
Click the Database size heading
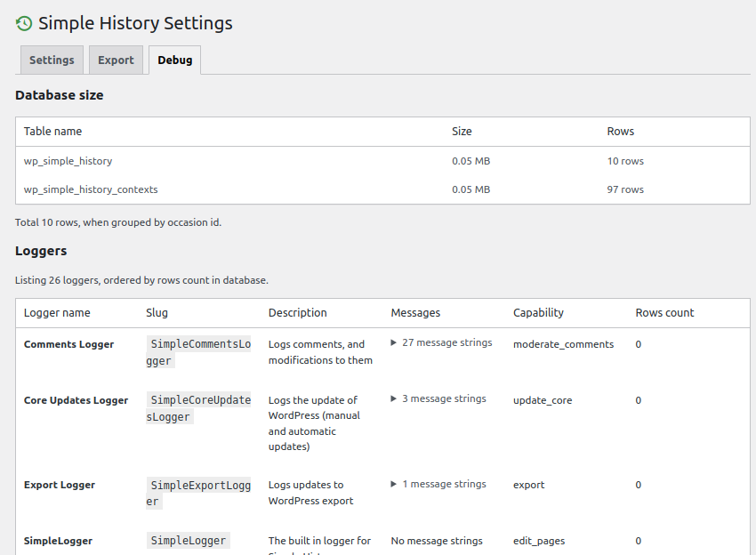[60, 95]
